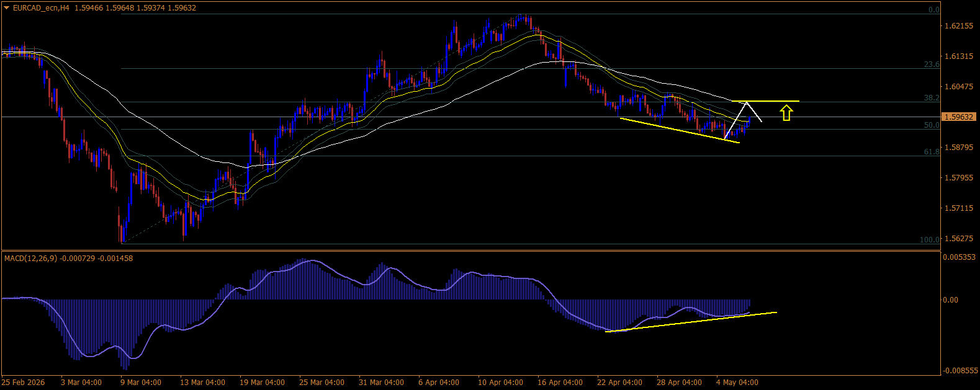
Task: Click the MACD zero level 0.00 label
Action: tap(951, 300)
